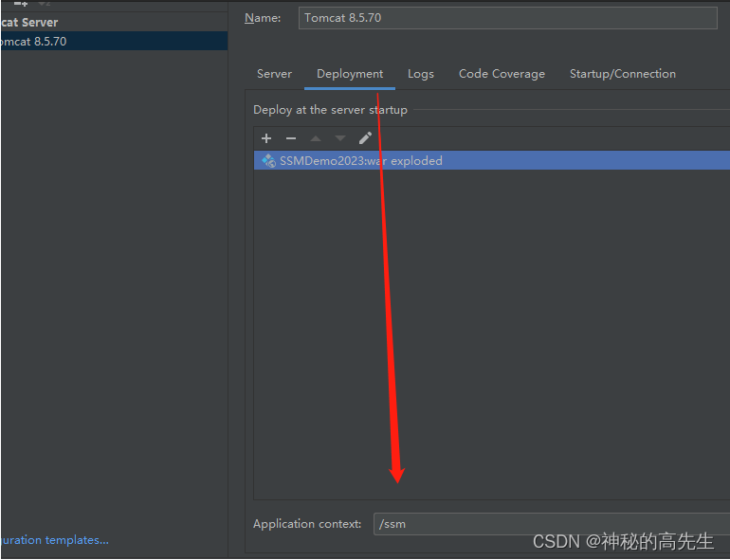Open the configuration templates link
730x560 pixels.
pos(54,540)
